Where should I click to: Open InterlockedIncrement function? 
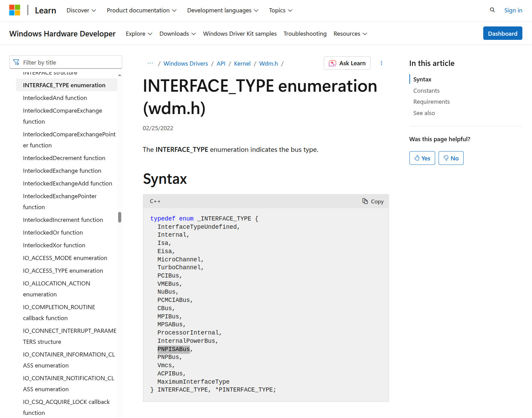(x=63, y=220)
